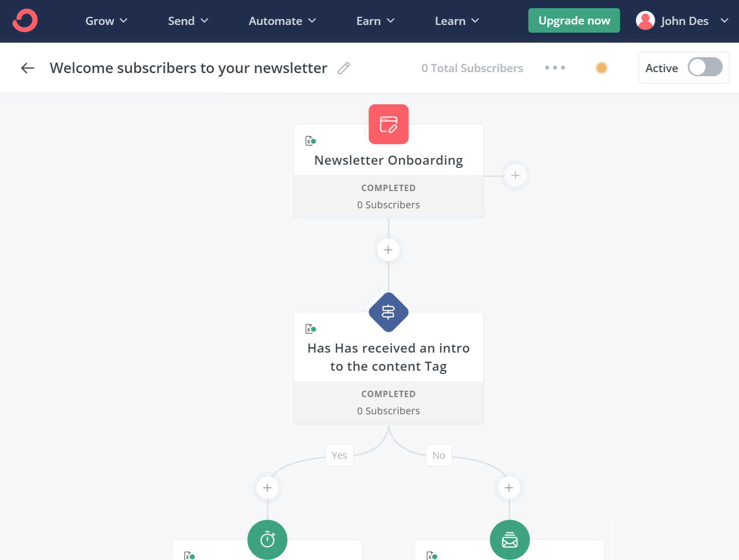Click notes icon on the delay card
This screenshot has width=739, height=560.
coord(189,555)
